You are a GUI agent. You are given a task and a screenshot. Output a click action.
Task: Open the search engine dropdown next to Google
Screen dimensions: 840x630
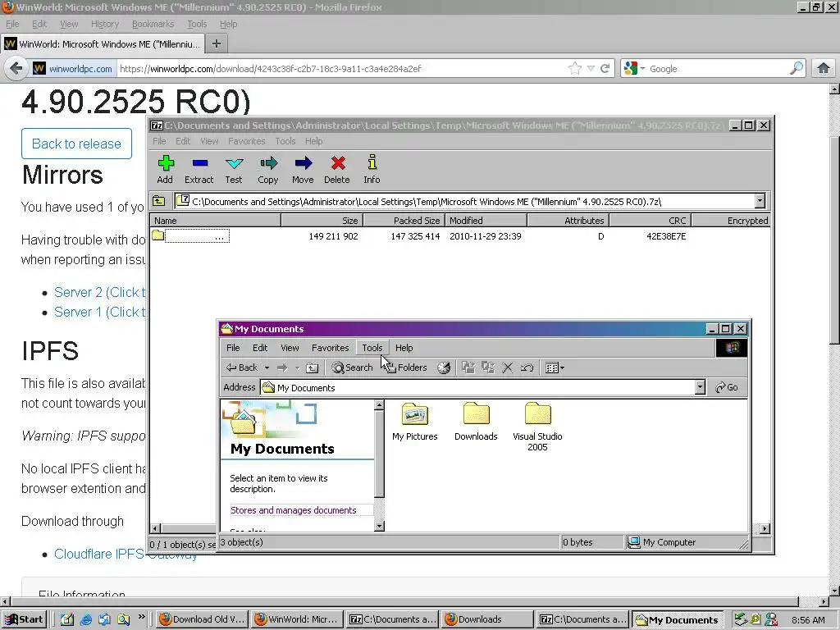[x=643, y=69]
